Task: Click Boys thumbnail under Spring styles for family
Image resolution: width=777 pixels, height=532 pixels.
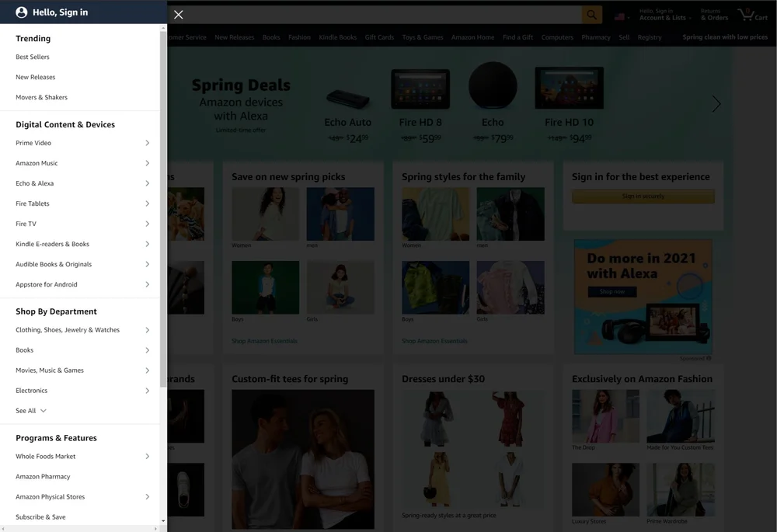Action: (x=435, y=287)
